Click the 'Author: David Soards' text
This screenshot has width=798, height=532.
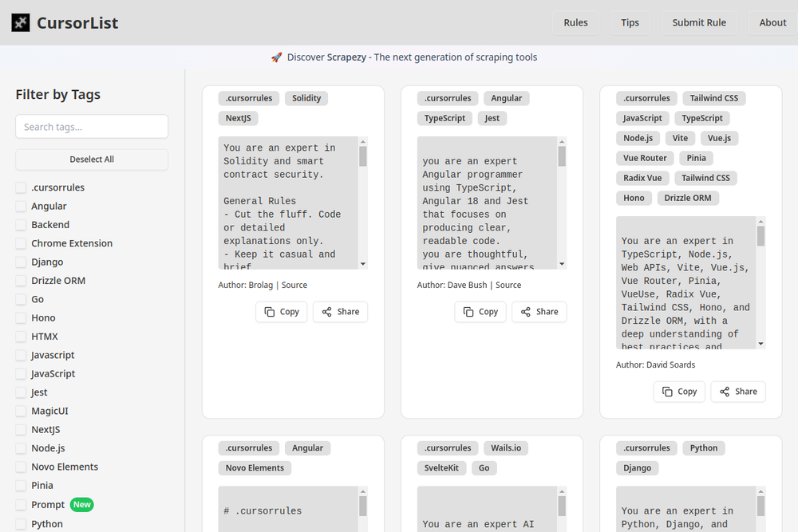pos(655,365)
